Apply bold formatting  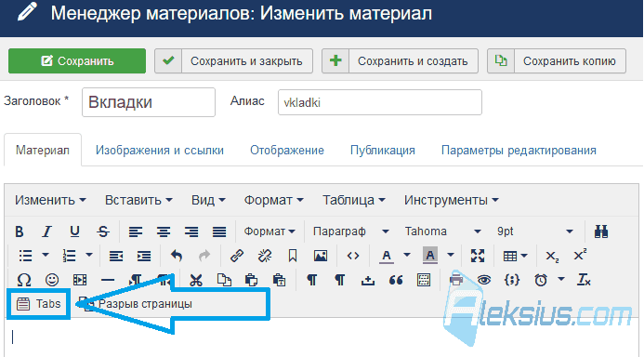pyautogui.click(x=20, y=231)
